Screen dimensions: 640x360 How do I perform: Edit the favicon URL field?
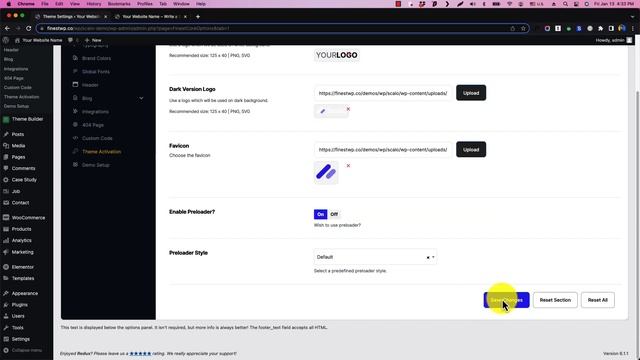383,150
